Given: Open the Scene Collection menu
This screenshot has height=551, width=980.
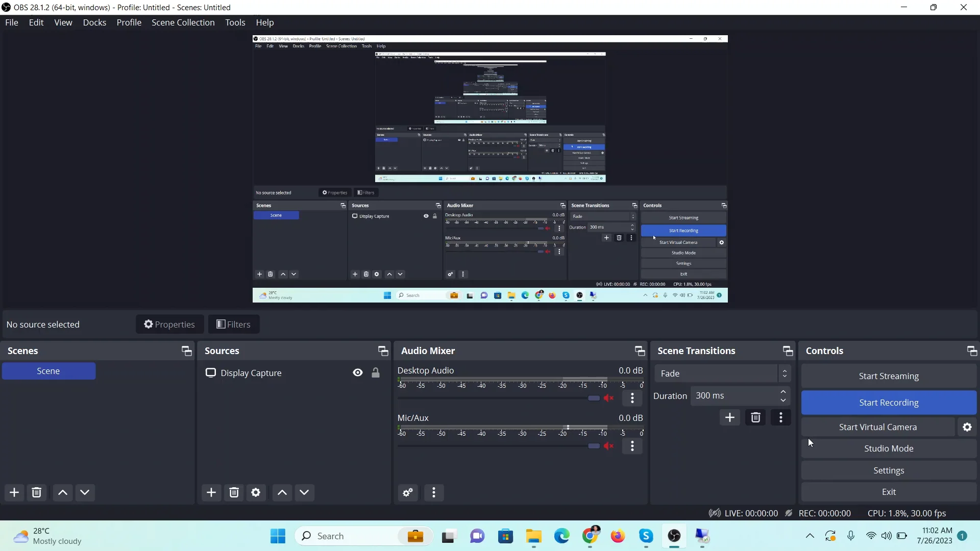Looking at the screenshot, I should [x=183, y=22].
